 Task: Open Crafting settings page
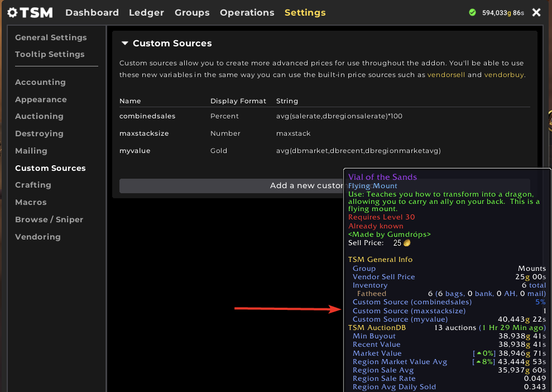(x=33, y=185)
